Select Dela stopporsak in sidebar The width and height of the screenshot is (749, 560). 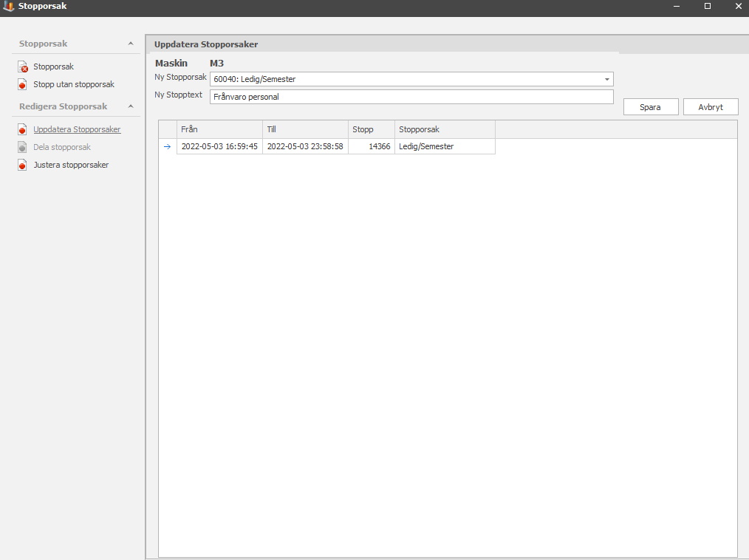[x=62, y=147]
